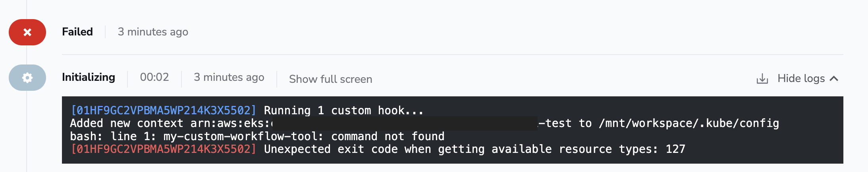Open logs via Show full screen
The height and width of the screenshot is (172, 868).
pyautogui.click(x=330, y=79)
